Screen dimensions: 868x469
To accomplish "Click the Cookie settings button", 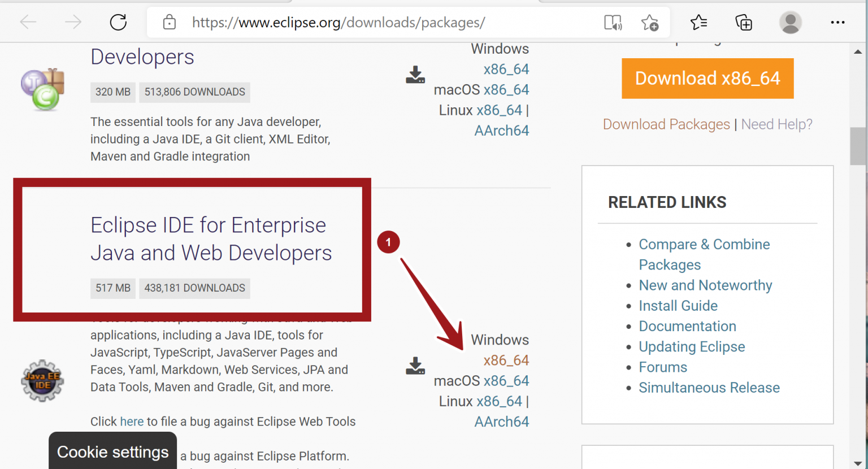I will point(113,452).
